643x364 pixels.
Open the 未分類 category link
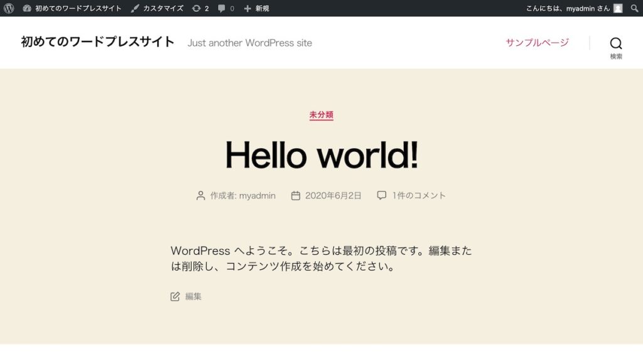click(x=321, y=115)
